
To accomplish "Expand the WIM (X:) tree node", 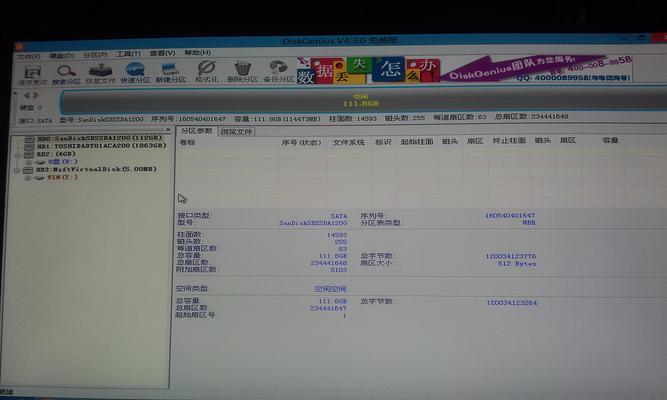I will point(28,178).
